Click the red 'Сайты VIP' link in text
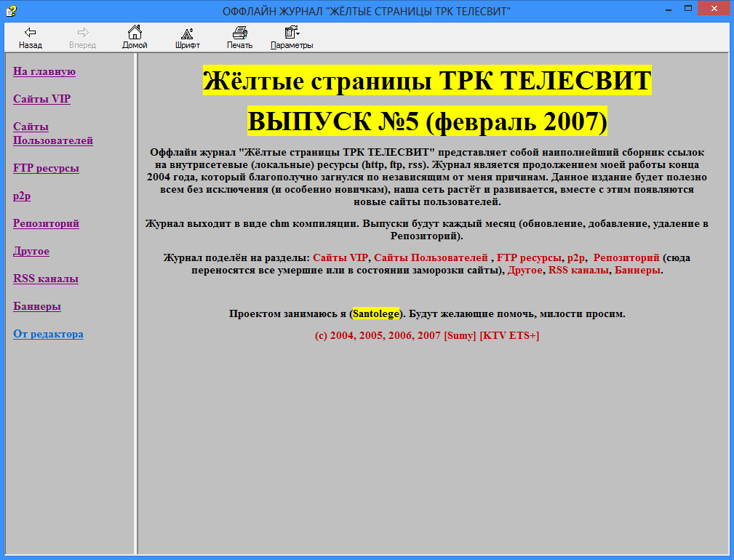Screen dimensions: 734x560 (340, 257)
